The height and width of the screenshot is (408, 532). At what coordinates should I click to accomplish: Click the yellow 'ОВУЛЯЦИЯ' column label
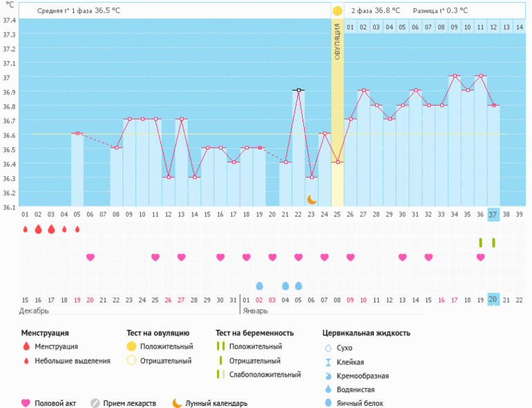coord(337,41)
